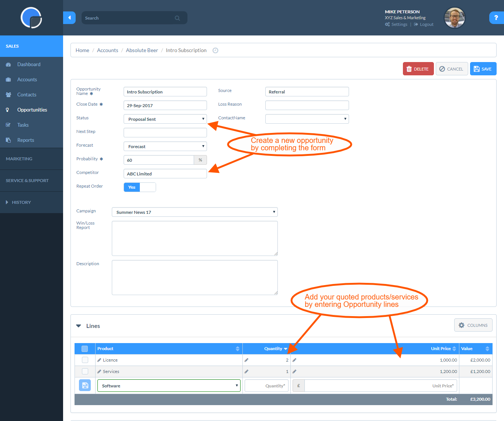The image size is (504, 421).
Task: Click the Accounts briefcase icon
Action: [8, 80]
